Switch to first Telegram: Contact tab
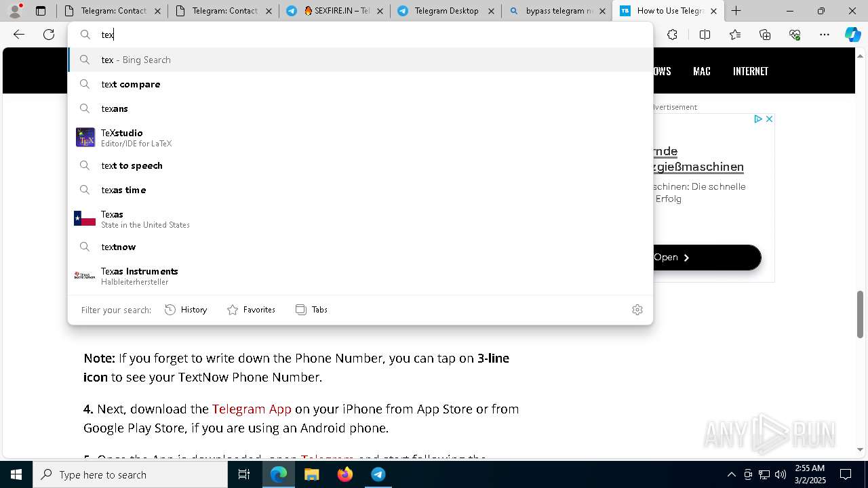868x488 pixels. 112,11
